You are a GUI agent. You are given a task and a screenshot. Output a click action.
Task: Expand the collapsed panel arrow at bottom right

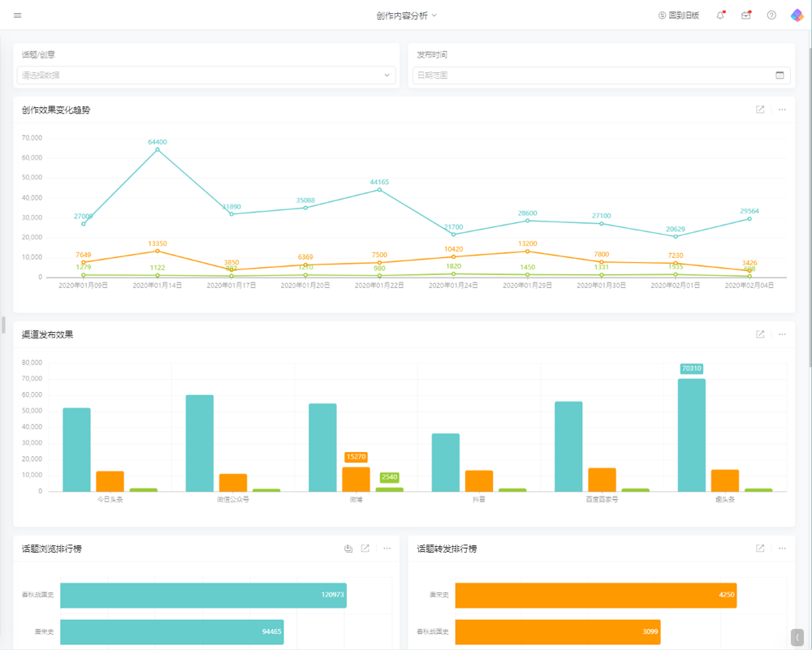797,636
